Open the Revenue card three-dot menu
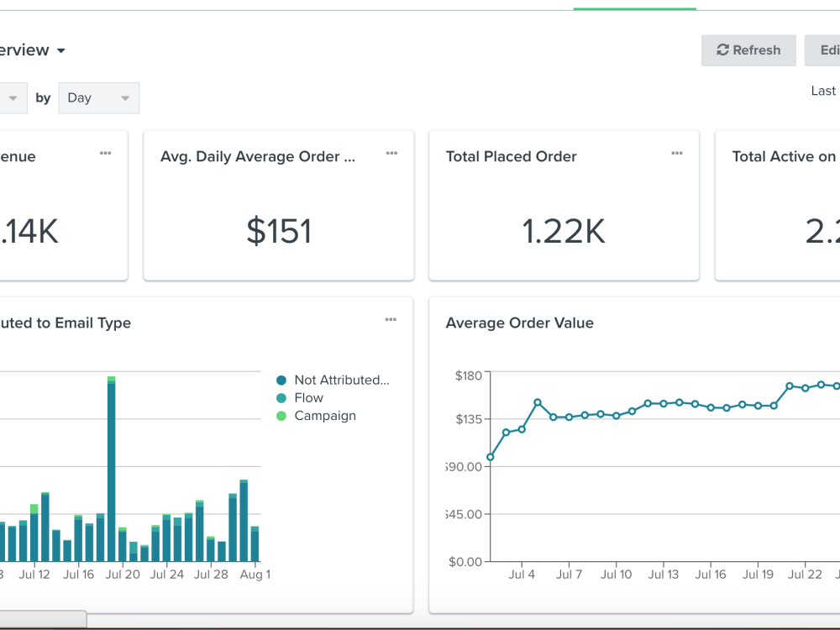Image resolution: width=840 pixels, height=630 pixels. (x=106, y=153)
